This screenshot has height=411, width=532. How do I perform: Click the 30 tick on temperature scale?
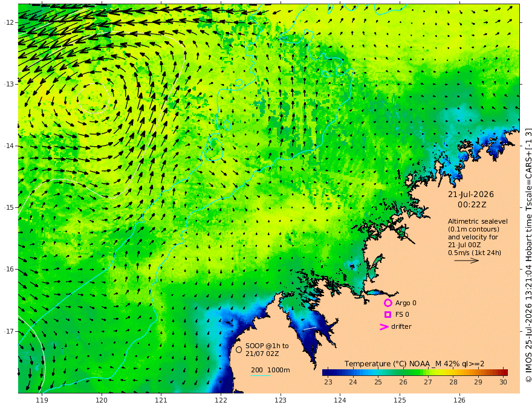click(503, 382)
